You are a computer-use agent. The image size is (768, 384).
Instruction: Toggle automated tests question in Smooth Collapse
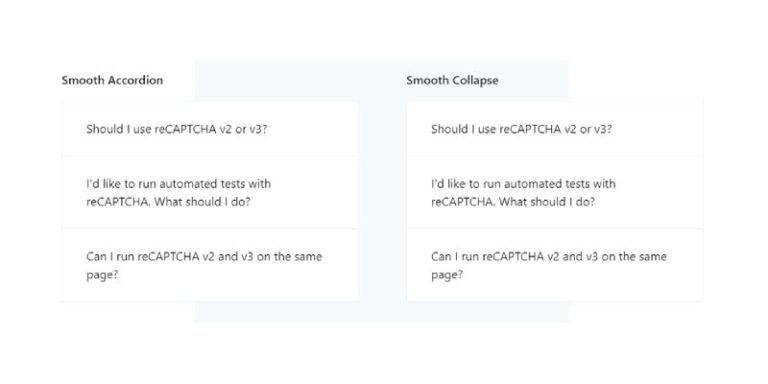pos(555,192)
